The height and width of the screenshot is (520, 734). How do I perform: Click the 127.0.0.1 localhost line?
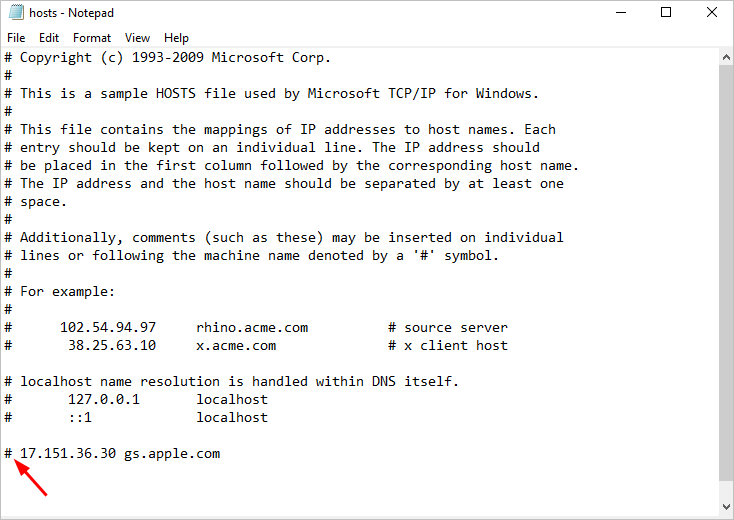136,400
